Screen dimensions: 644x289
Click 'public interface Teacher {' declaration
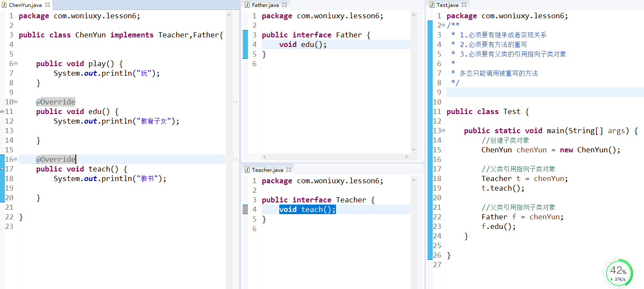tap(319, 200)
